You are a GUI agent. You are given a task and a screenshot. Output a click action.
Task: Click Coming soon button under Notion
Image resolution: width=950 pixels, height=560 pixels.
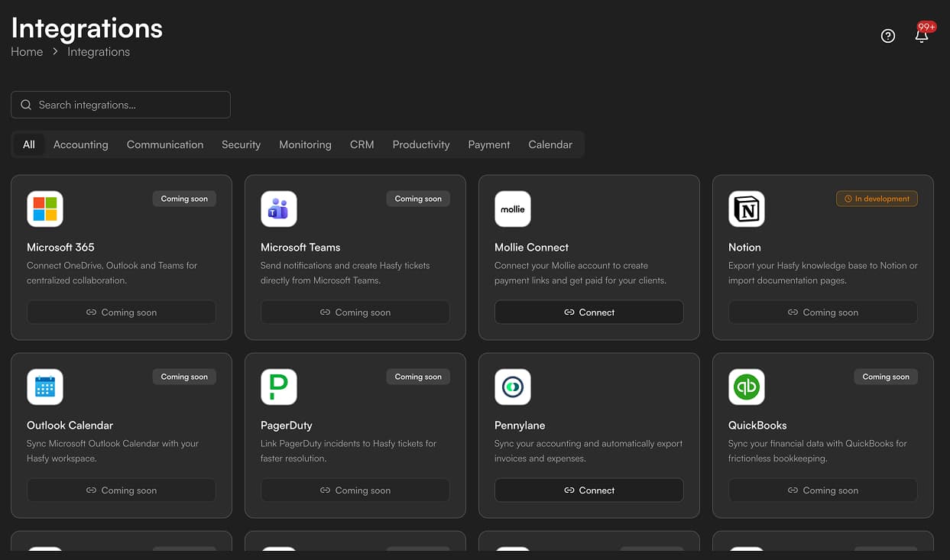(x=823, y=312)
